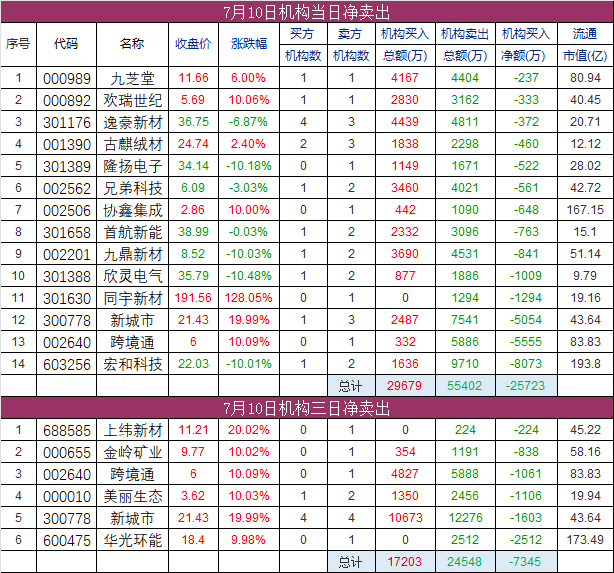Select daily total net amount -25723
Screen dimensions: 614x573
(x=526, y=386)
